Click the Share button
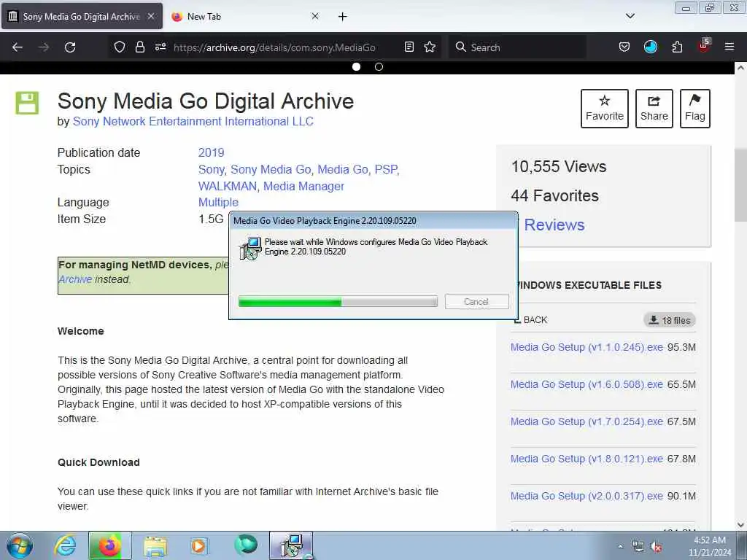Screen dimensions: 747x560 [654, 109]
